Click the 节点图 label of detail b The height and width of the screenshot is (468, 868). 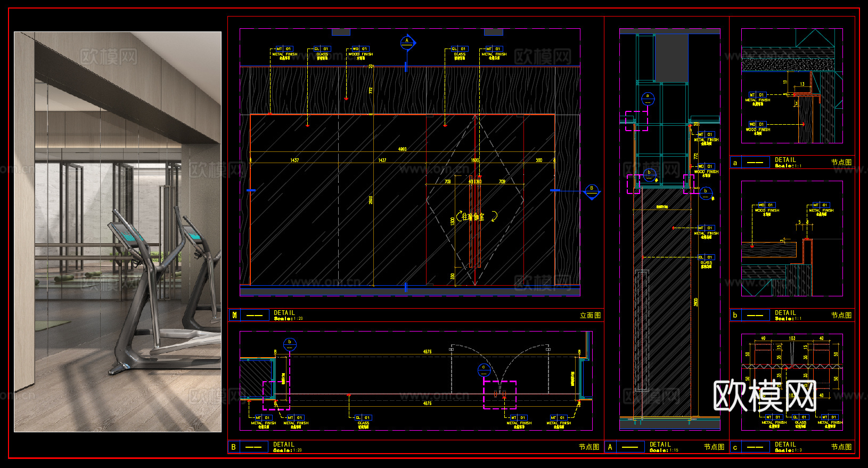tap(841, 315)
